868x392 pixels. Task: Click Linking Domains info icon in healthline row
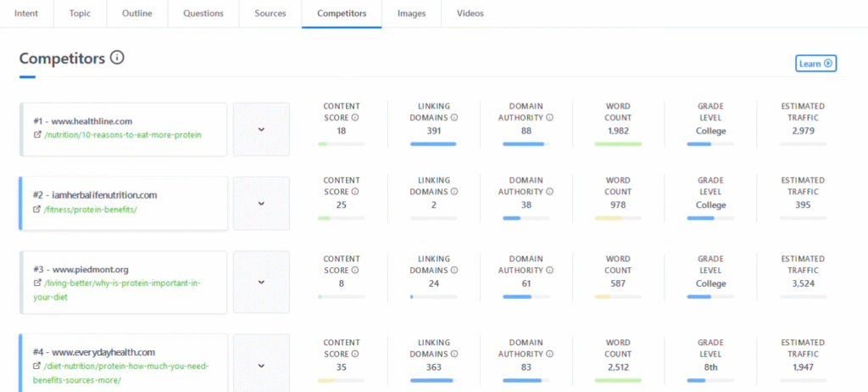pos(454,118)
